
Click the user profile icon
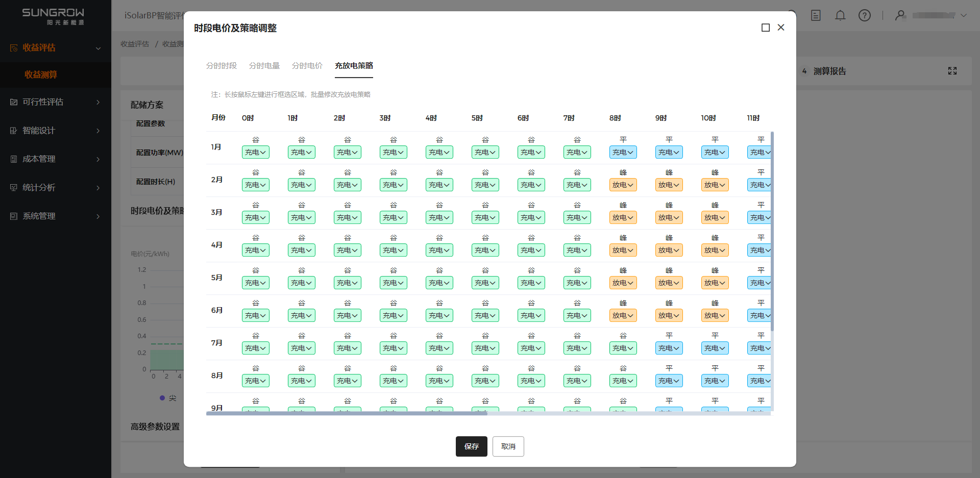click(900, 15)
